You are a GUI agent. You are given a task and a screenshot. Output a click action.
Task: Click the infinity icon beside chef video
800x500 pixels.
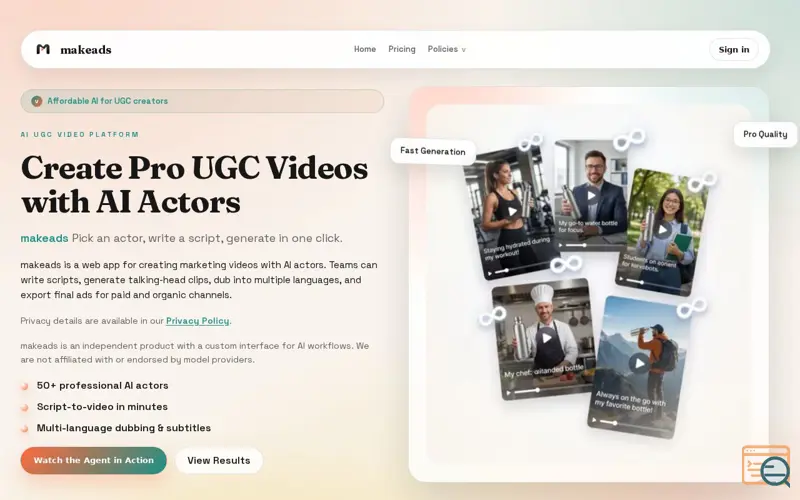(x=493, y=316)
